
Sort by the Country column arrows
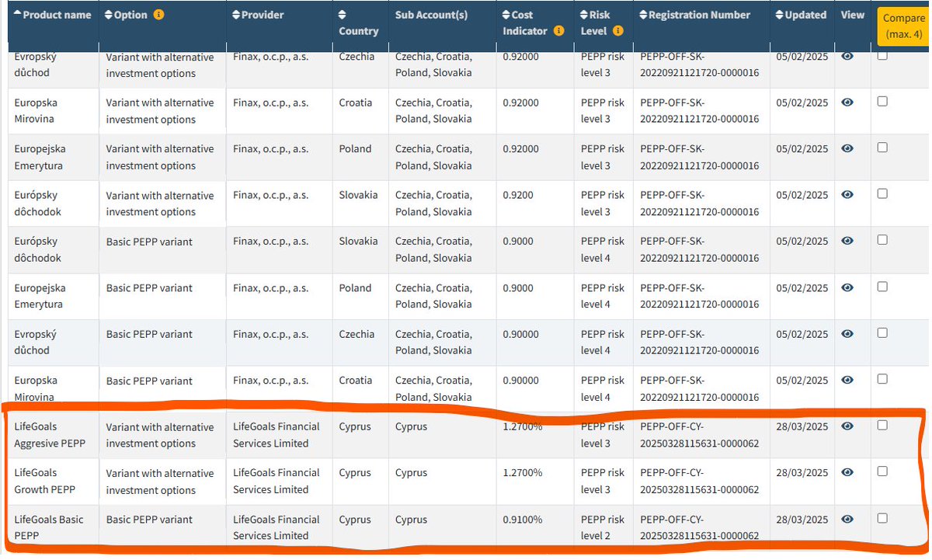tap(343, 15)
